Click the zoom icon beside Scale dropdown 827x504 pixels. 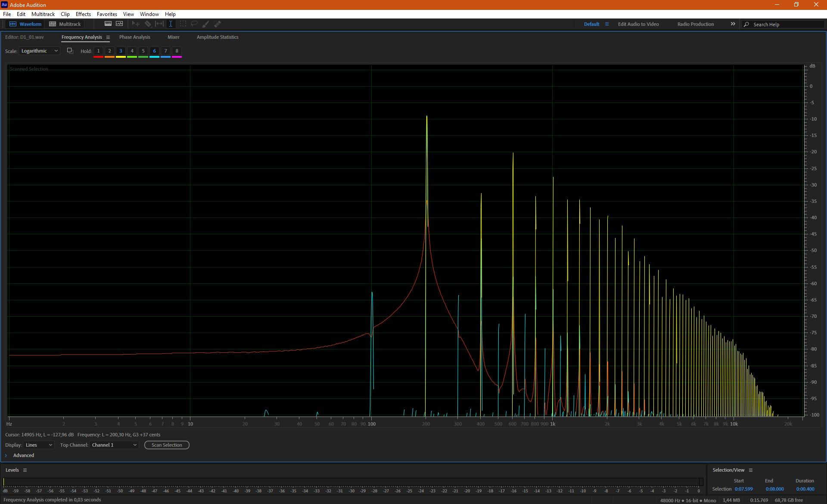click(x=70, y=51)
